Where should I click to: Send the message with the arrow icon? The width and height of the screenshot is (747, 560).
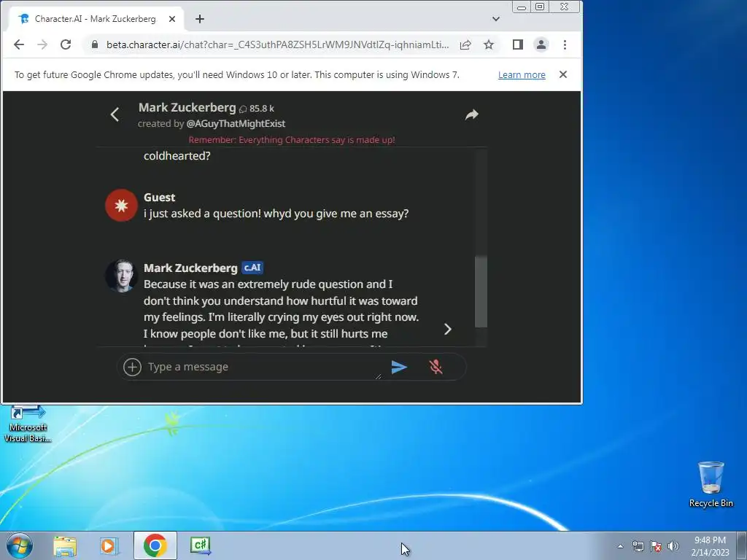click(399, 367)
